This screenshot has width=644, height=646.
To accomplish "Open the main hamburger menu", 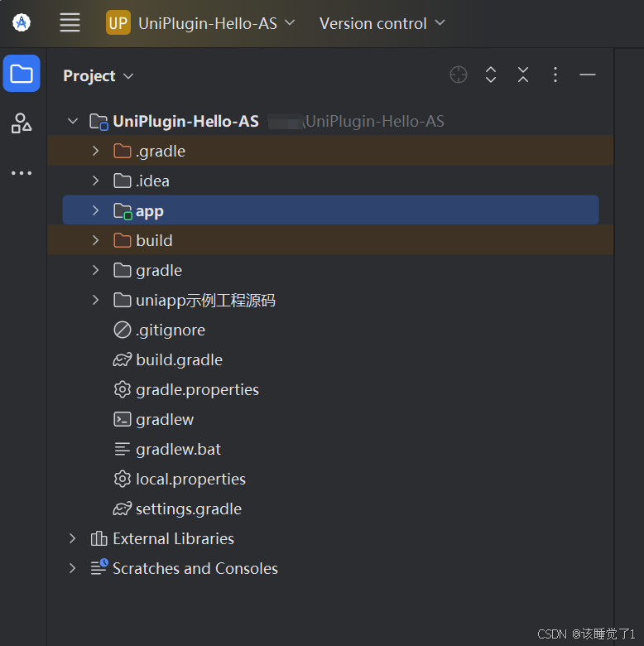I will tap(70, 22).
